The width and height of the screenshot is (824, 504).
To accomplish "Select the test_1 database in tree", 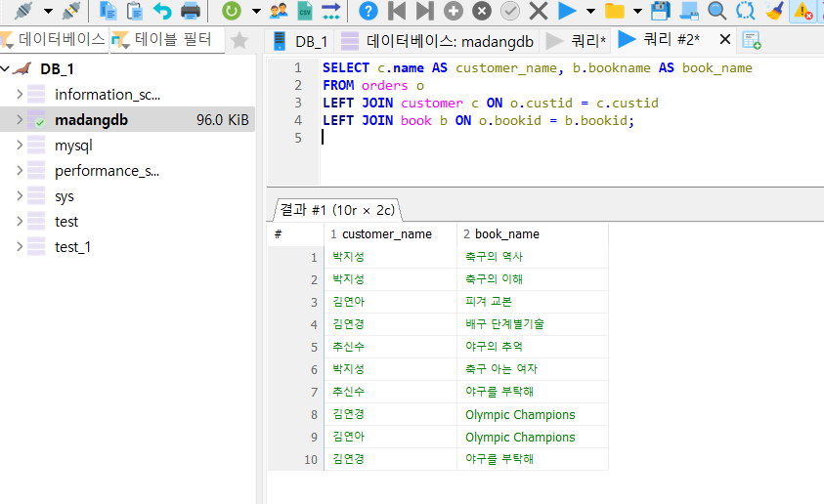I will click(72, 247).
